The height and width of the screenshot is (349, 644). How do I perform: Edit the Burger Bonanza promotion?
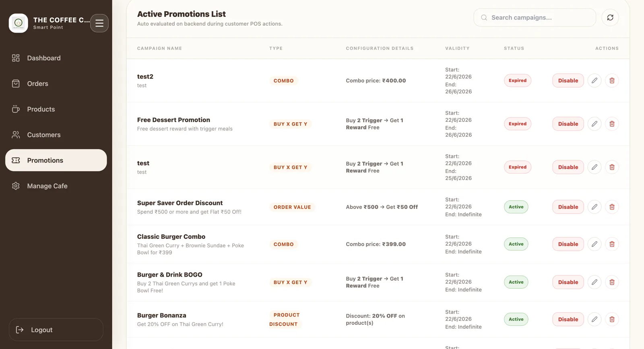click(x=594, y=319)
